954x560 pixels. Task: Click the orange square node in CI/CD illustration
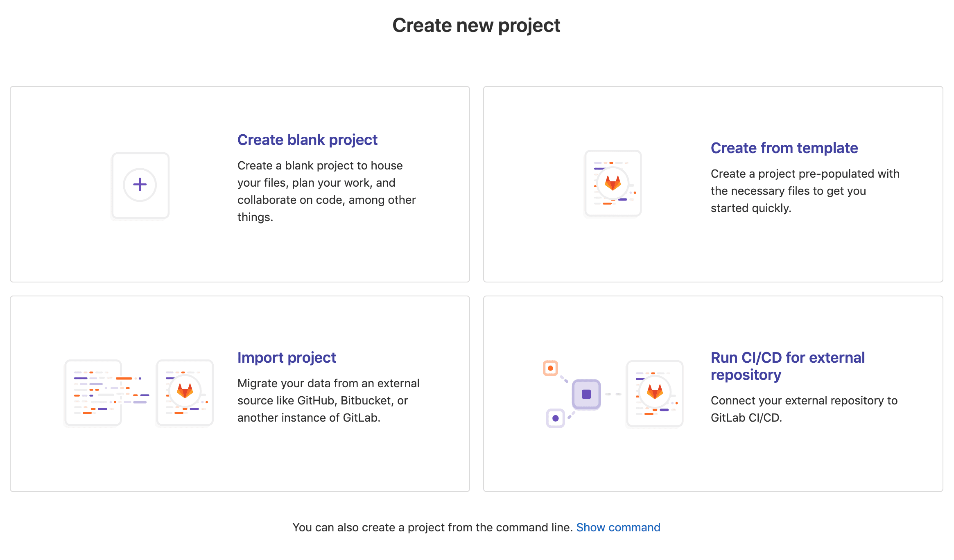550,368
